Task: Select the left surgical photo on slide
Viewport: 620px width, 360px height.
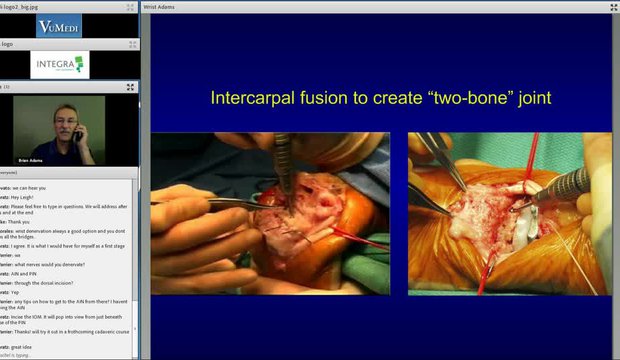Action: pos(270,214)
